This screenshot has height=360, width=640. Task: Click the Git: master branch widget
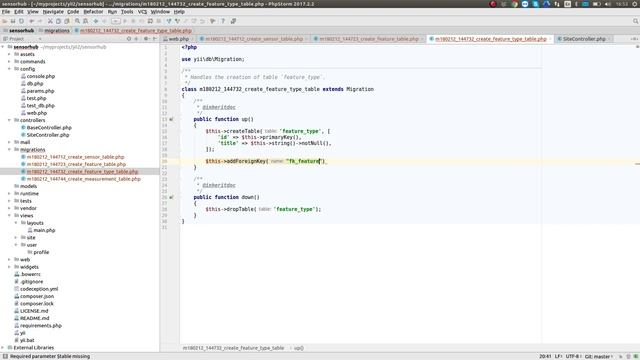click(x=599, y=356)
